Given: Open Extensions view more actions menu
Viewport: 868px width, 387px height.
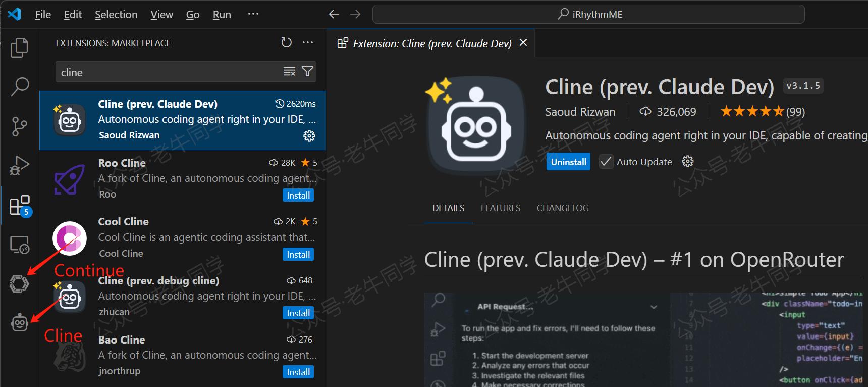Looking at the screenshot, I should click(308, 43).
